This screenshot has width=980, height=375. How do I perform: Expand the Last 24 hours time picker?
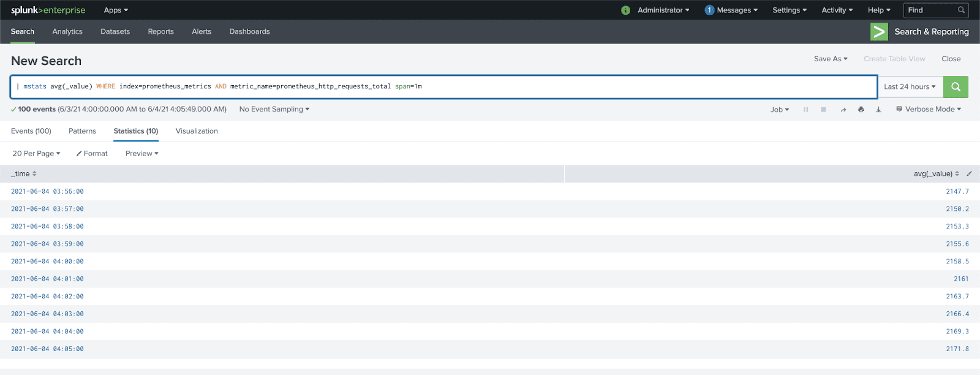coord(910,87)
